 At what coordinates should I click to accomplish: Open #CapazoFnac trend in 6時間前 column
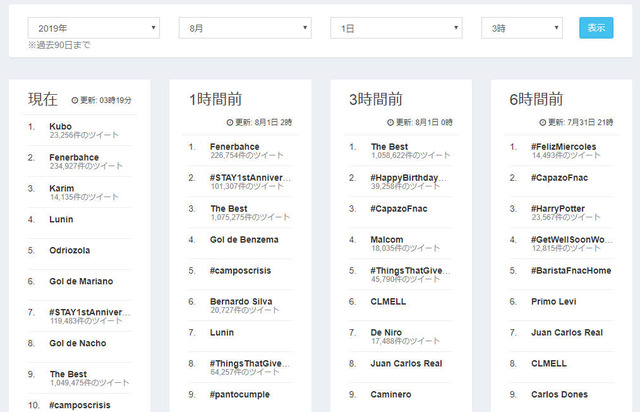tap(559, 178)
